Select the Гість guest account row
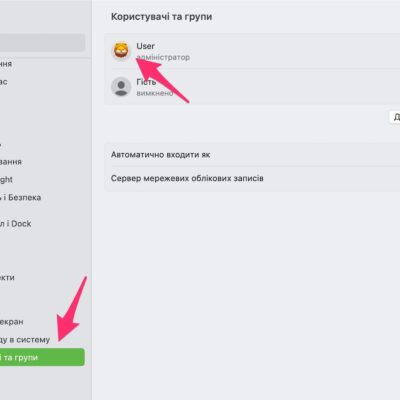Screen dimensions: 400x400 click(252, 87)
